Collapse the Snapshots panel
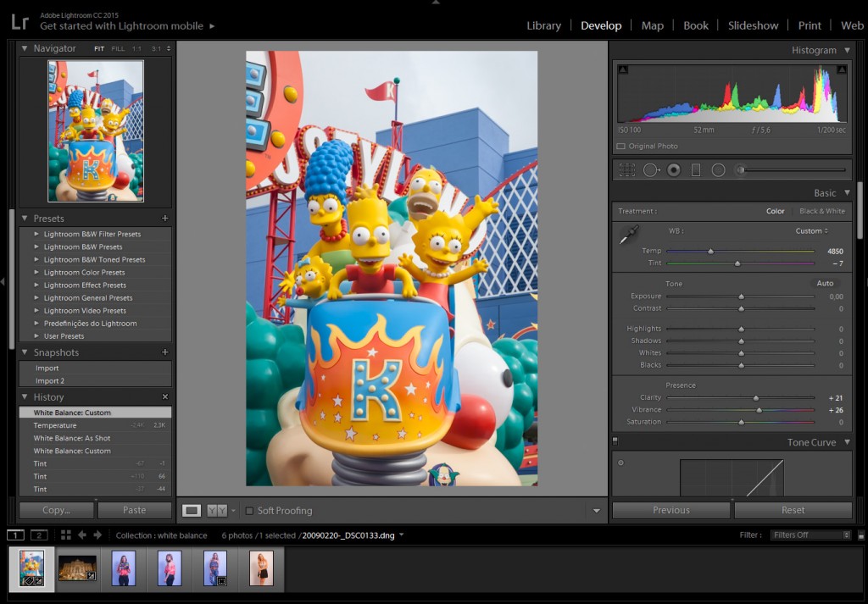Image resolution: width=868 pixels, height=604 pixels. tap(25, 352)
